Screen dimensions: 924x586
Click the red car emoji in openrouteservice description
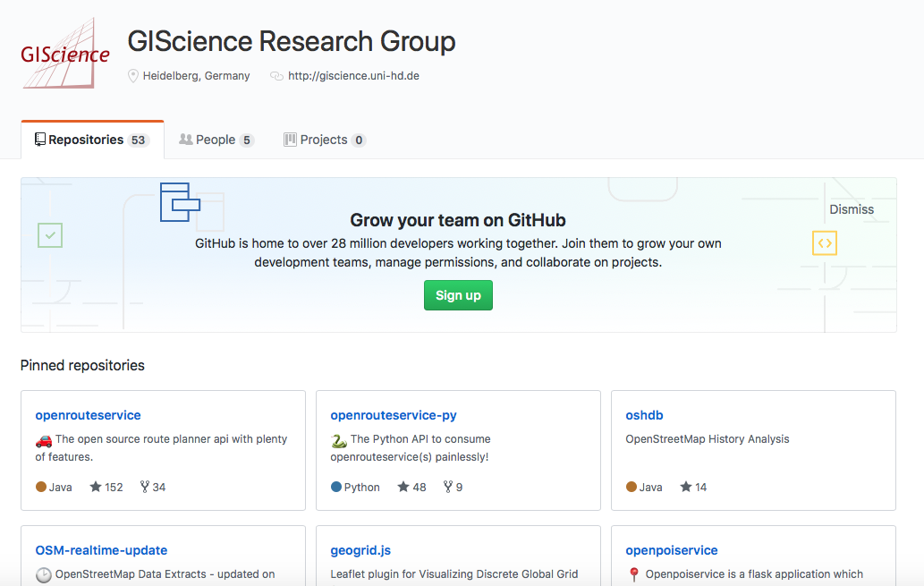[x=44, y=440]
